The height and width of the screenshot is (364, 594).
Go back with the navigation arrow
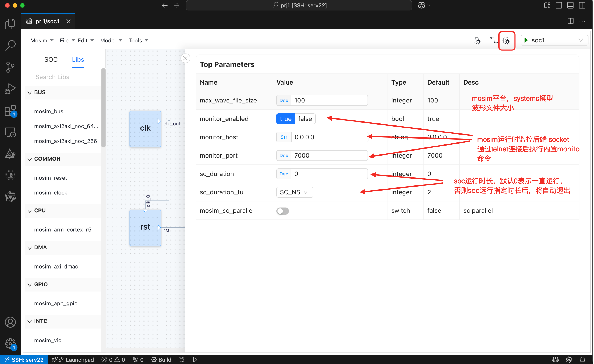[x=165, y=5]
